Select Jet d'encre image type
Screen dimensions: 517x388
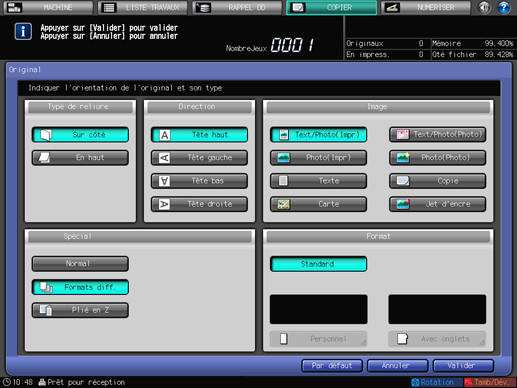(438, 204)
